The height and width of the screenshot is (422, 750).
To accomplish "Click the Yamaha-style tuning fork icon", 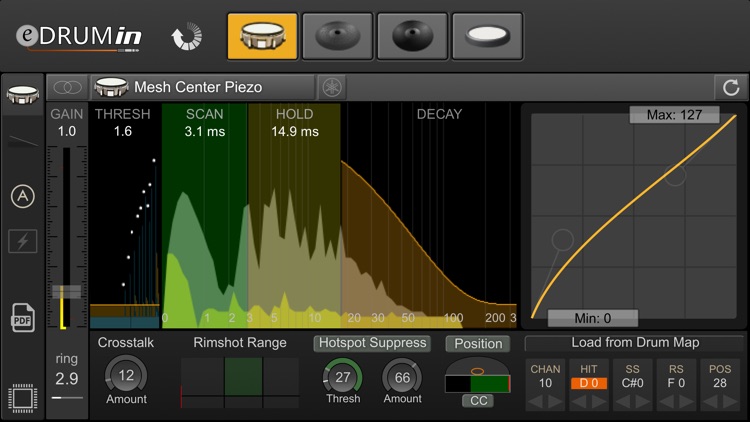I will 332,87.
